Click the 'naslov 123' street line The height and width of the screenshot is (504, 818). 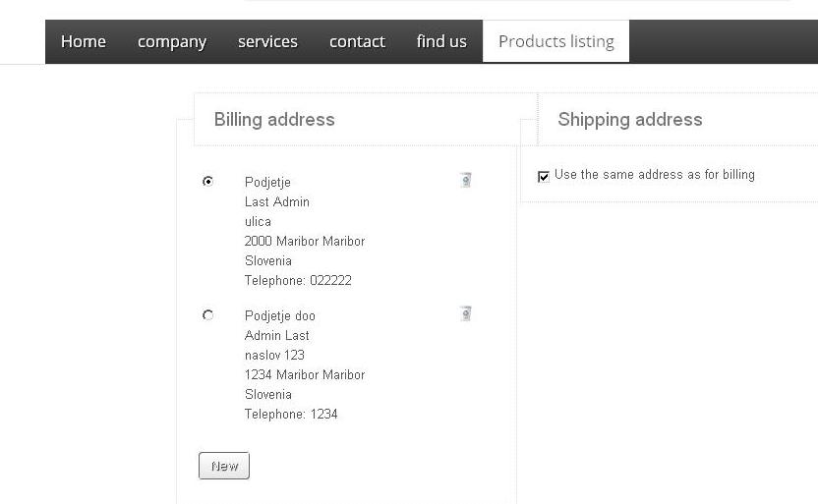[274, 355]
